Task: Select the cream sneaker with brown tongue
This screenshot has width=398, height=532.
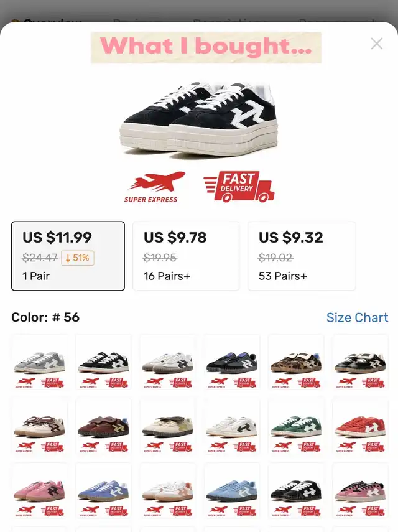Action: (40, 426)
